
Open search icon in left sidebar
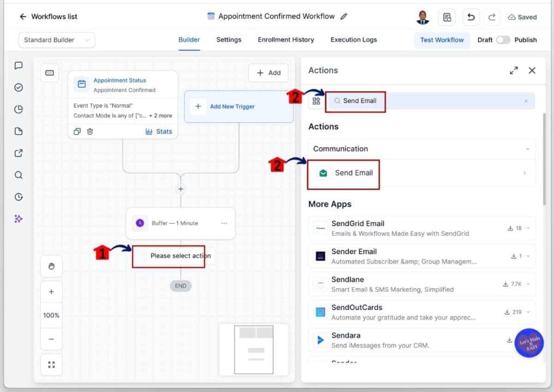pos(19,175)
